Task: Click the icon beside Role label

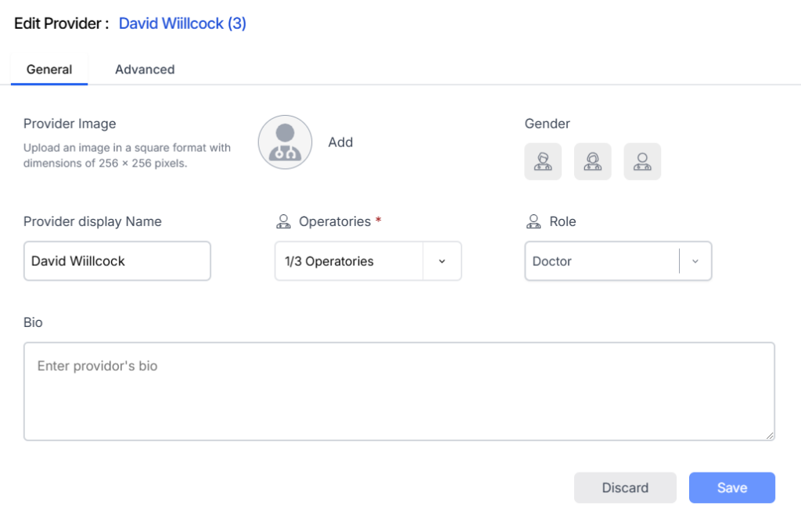Action: point(533,222)
